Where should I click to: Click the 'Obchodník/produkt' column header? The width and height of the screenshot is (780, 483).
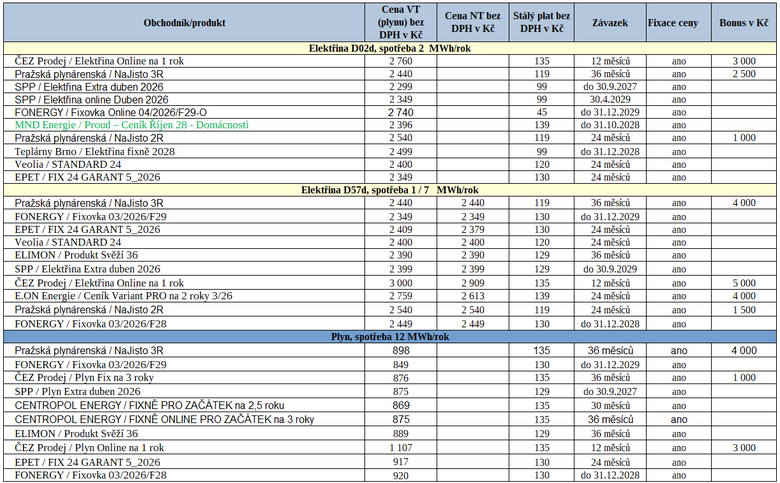184,23
